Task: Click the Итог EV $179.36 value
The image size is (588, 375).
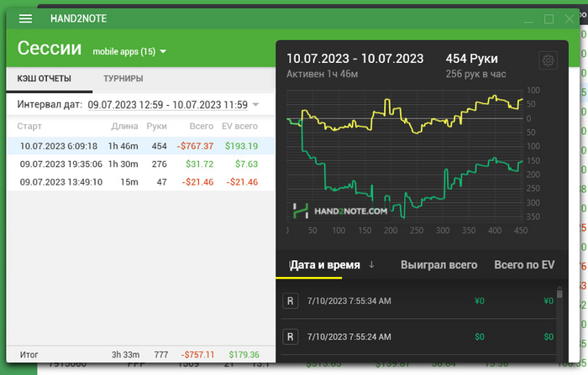Action: [244, 354]
